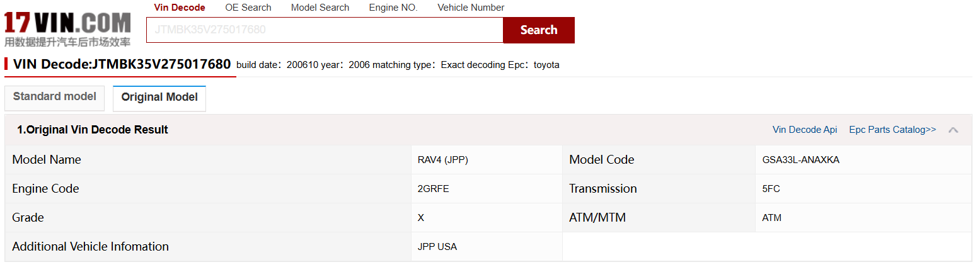Viewport: 980px width, 272px height.
Task: Click the transmission value 5FC
Action: click(x=771, y=189)
